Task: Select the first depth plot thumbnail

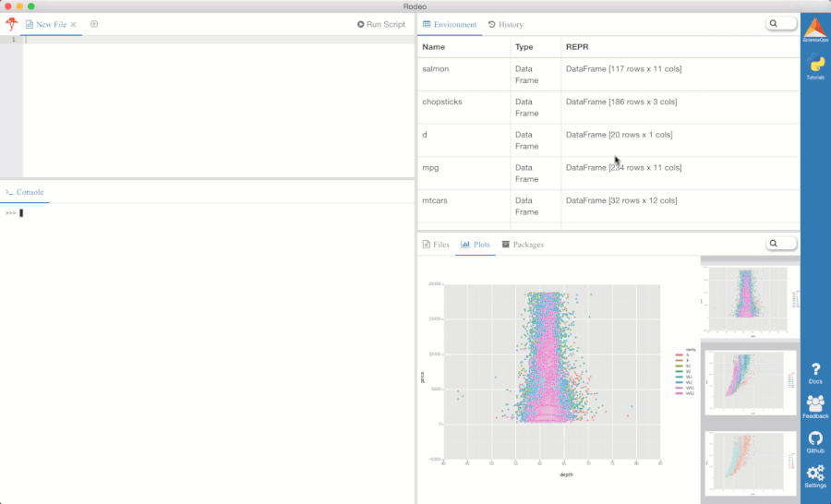Action: [x=751, y=301]
